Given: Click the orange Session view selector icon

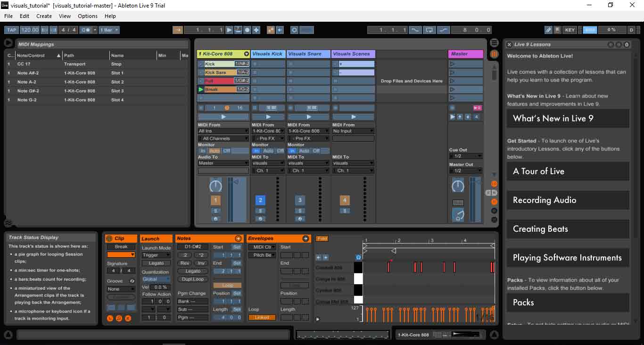Looking at the screenshot, I should tap(494, 54).
